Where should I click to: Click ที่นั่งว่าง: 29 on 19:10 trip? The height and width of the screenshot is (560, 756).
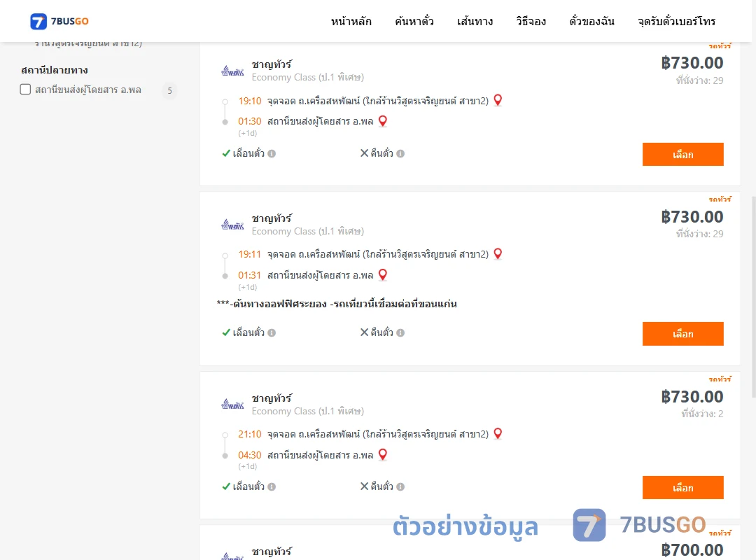point(699,80)
